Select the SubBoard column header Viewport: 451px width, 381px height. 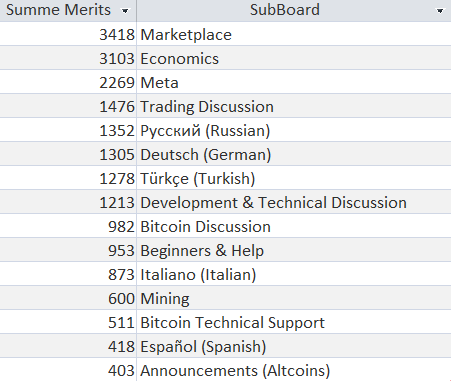pyautogui.click(x=294, y=10)
